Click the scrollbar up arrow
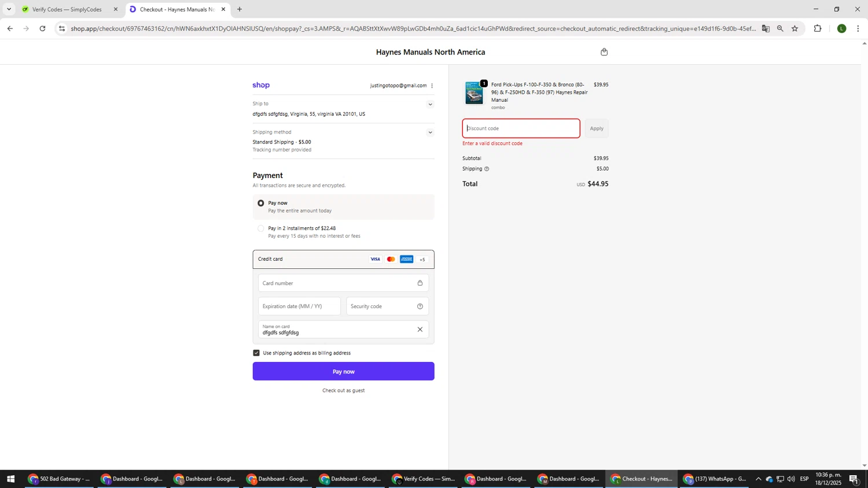 coord(865,43)
